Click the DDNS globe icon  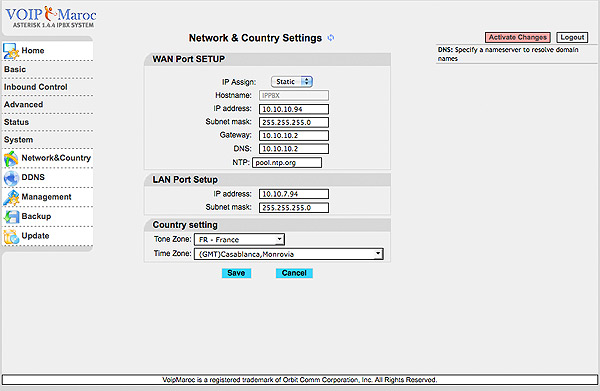11,178
